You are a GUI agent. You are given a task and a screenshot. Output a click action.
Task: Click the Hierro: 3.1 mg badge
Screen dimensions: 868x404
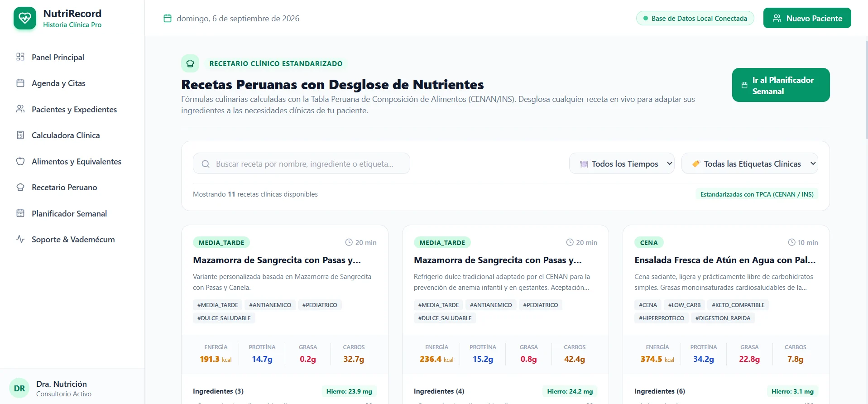(x=792, y=391)
